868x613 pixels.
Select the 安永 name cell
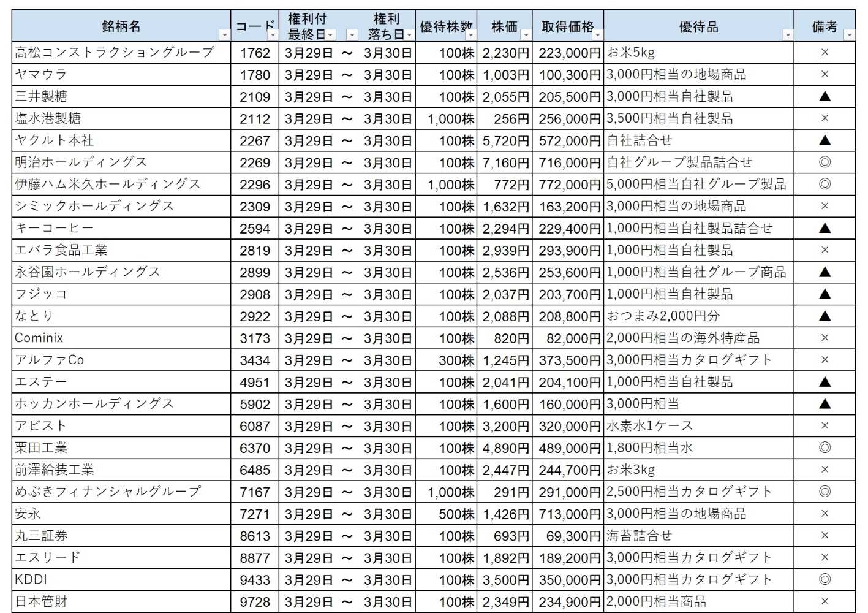tap(121, 514)
